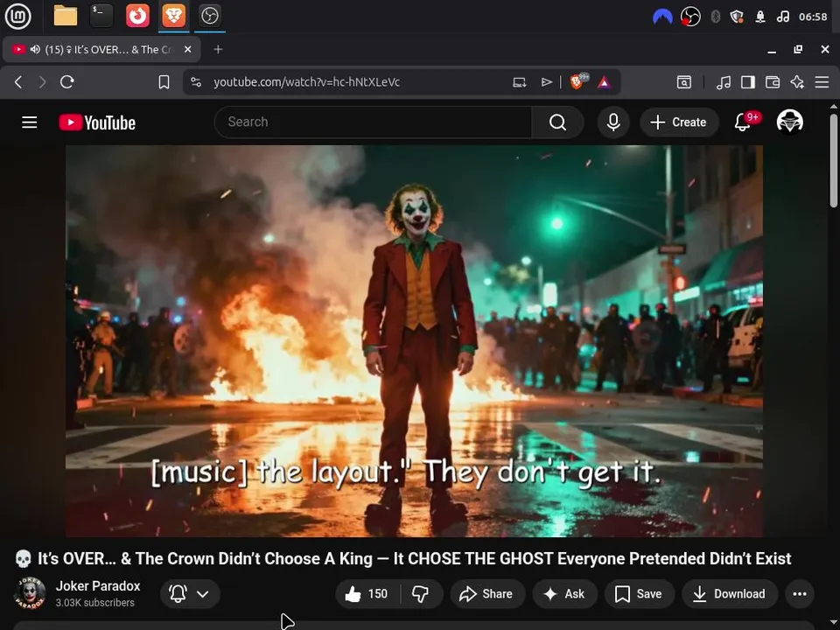Open the notifications bell in system tray
Screen dimensions: 840x630
(760, 17)
